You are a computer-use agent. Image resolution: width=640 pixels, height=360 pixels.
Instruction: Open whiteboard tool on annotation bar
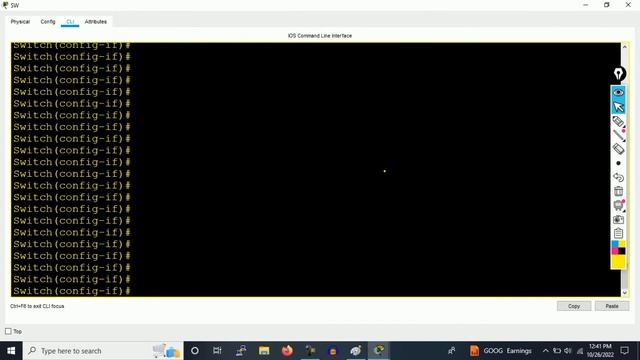[618, 205]
